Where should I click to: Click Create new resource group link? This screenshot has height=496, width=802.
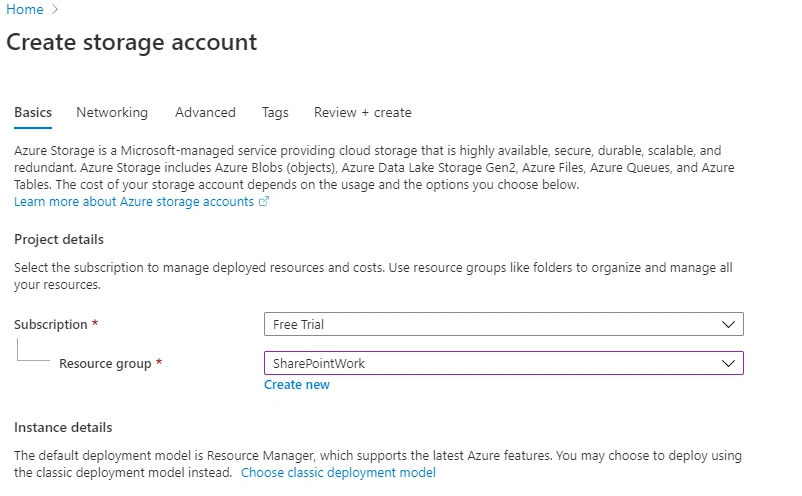point(297,385)
